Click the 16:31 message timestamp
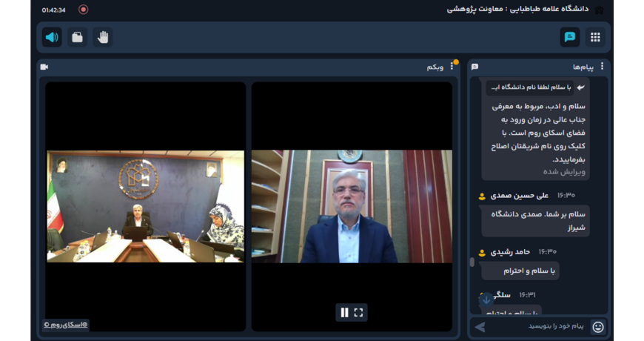The image size is (644, 341). [x=527, y=295]
